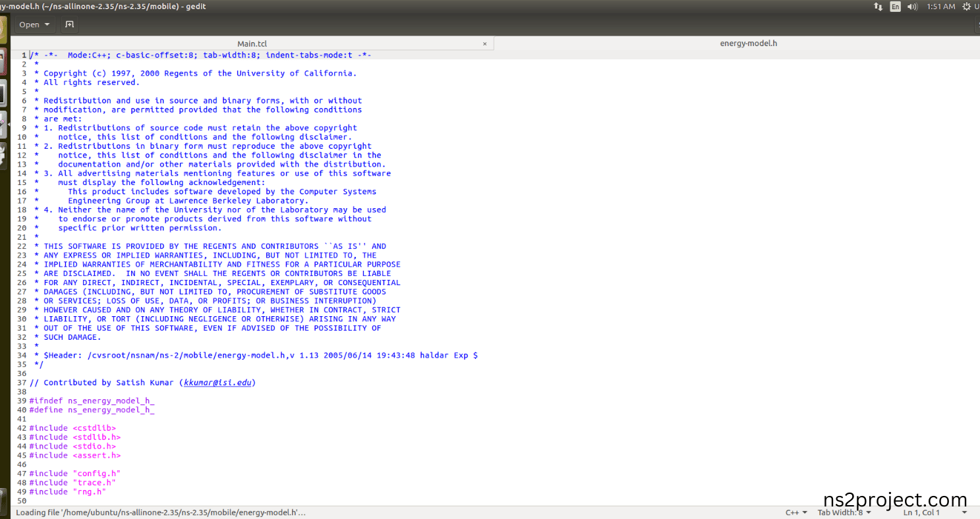Viewport: 980px width, 519px height.
Task: Click the Ln 1, Col 1 indicator
Action: coord(921,512)
